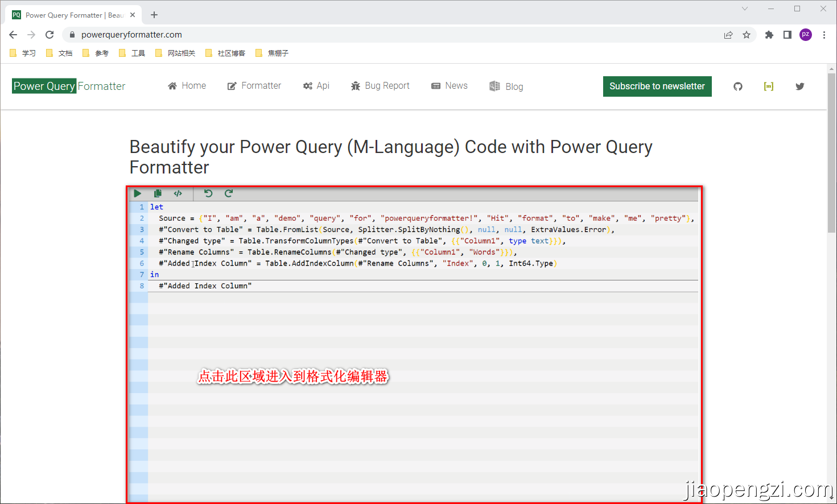Open the News page
The height and width of the screenshot is (504, 837).
(450, 86)
